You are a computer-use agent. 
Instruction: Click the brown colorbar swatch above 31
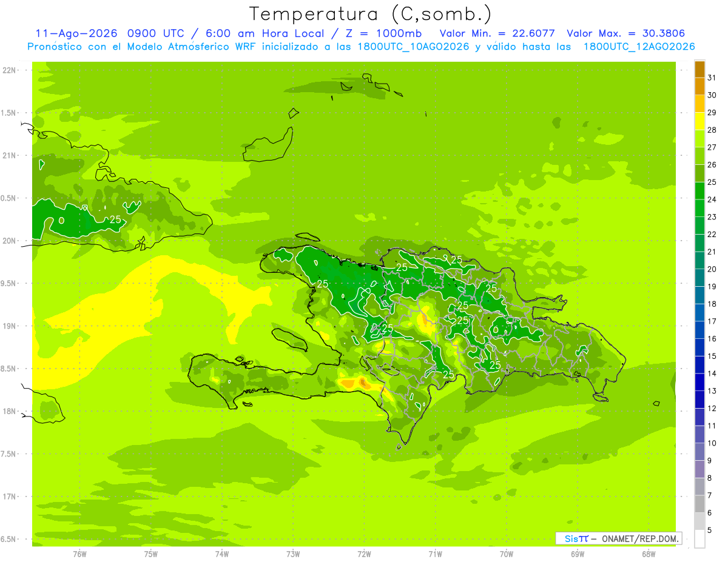point(699,69)
